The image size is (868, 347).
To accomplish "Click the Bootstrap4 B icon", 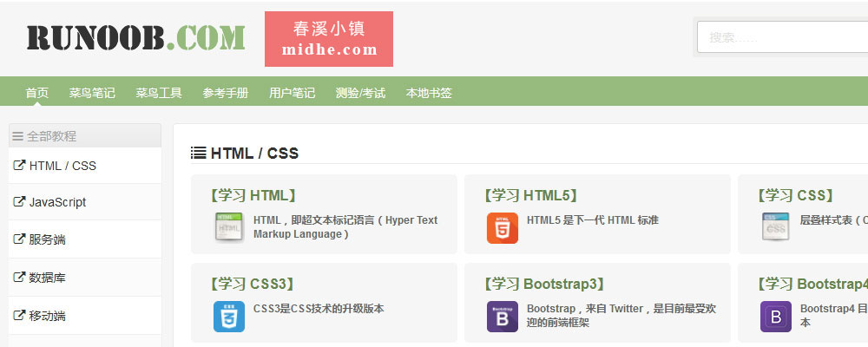I will pos(775,316).
